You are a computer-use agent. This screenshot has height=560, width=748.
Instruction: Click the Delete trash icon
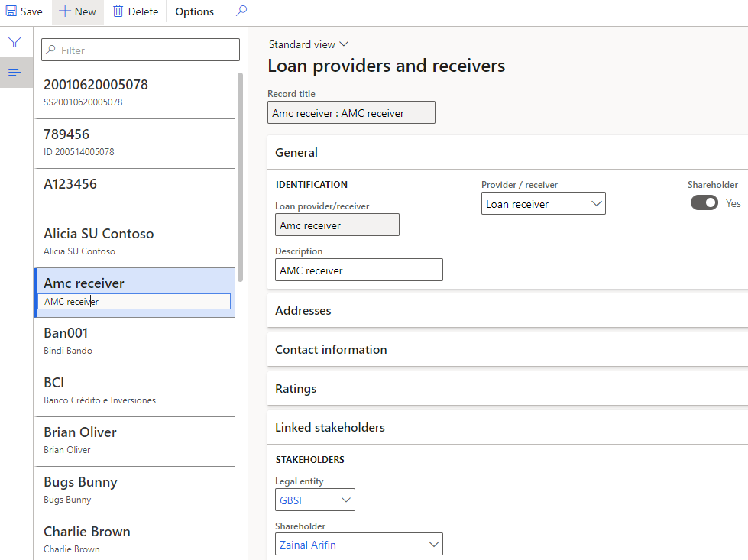[118, 11]
